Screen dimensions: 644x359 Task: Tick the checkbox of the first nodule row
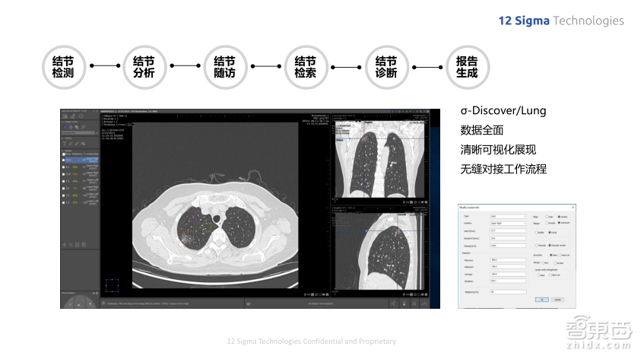coord(65,161)
